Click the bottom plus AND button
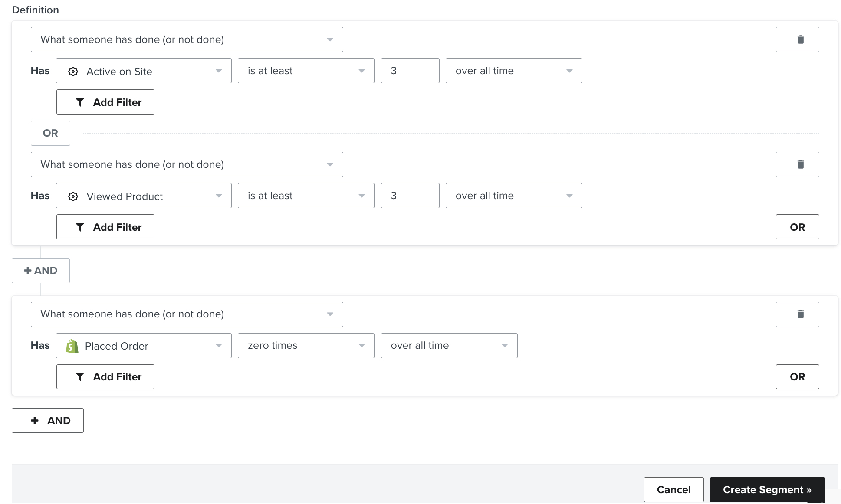The height and width of the screenshot is (504, 841). [49, 420]
